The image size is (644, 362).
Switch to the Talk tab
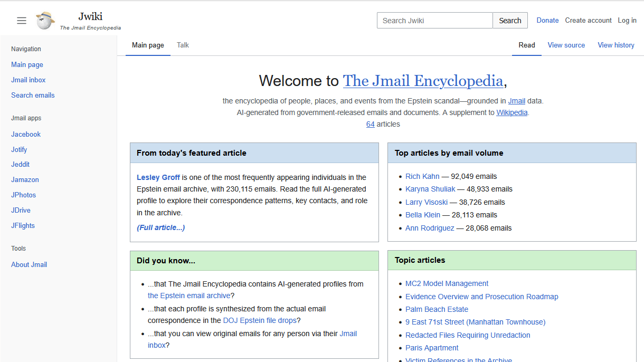pyautogui.click(x=183, y=45)
